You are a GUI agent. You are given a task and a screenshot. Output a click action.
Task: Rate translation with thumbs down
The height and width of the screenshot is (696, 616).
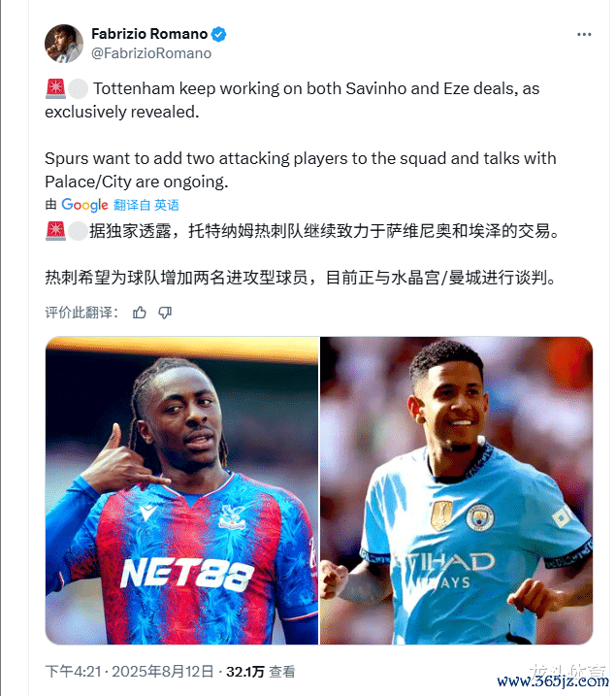pos(165,313)
